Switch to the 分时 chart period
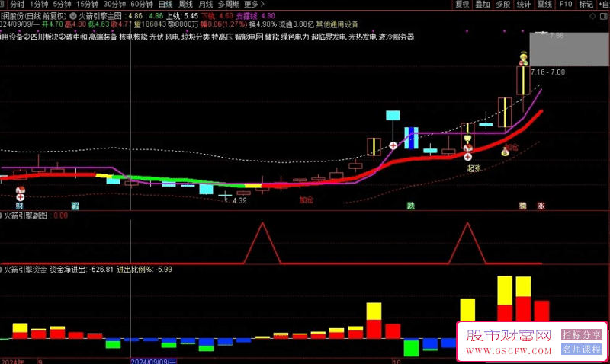Screen dimensions: 610x364 pyautogui.click(x=17, y=5)
